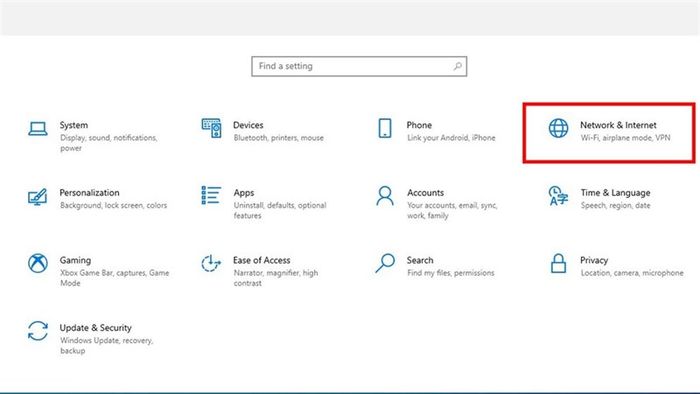Open the Update & Security label
This screenshot has height=394, width=700.
[96, 328]
